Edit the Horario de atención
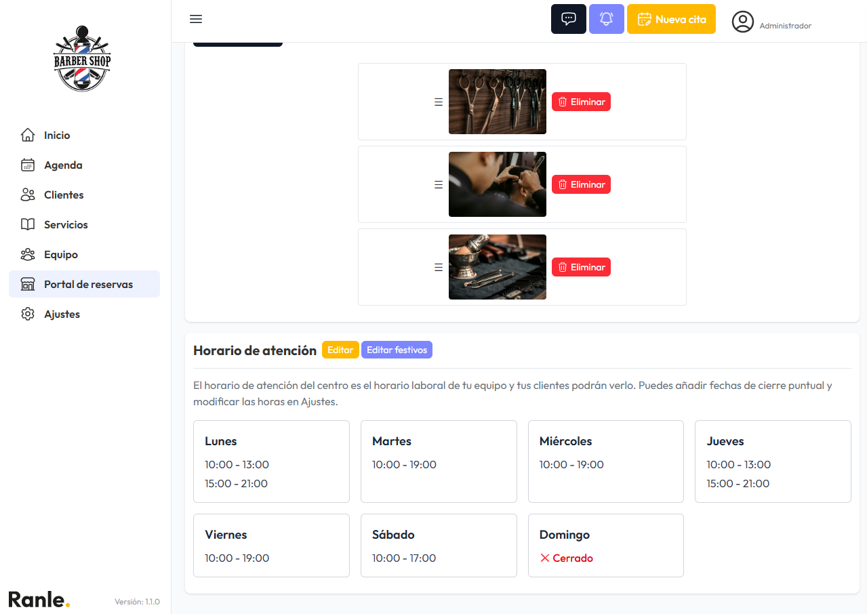Screen dimensions: 867x616 (x=340, y=350)
